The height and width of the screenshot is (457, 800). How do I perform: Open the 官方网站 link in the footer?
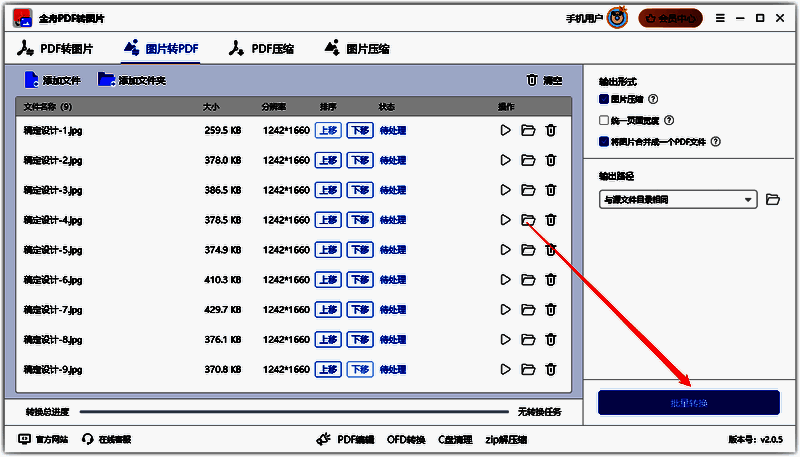[43, 439]
